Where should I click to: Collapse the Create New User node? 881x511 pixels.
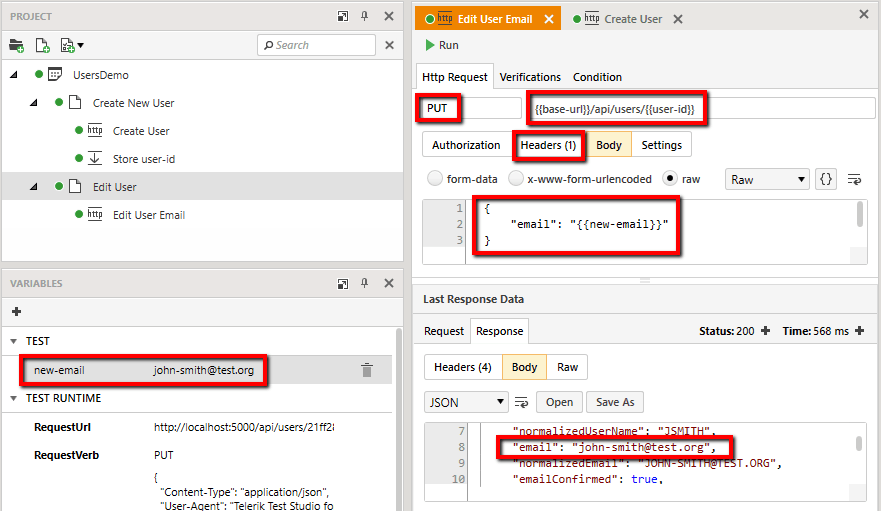click(x=34, y=102)
